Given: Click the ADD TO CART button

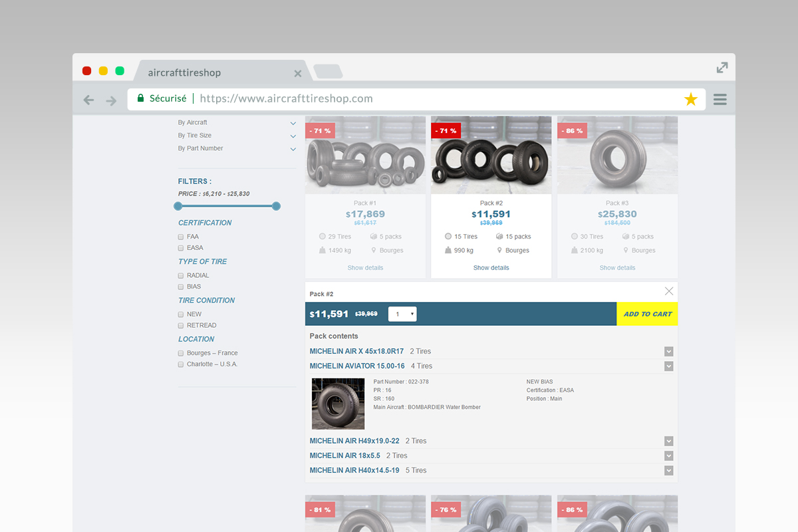Looking at the screenshot, I should [647, 314].
